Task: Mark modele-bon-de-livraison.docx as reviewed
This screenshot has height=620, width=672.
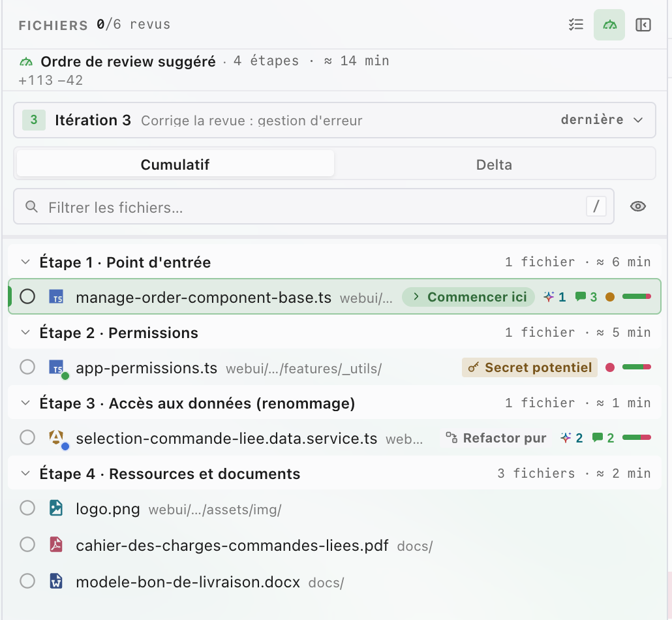Action: 27,581
